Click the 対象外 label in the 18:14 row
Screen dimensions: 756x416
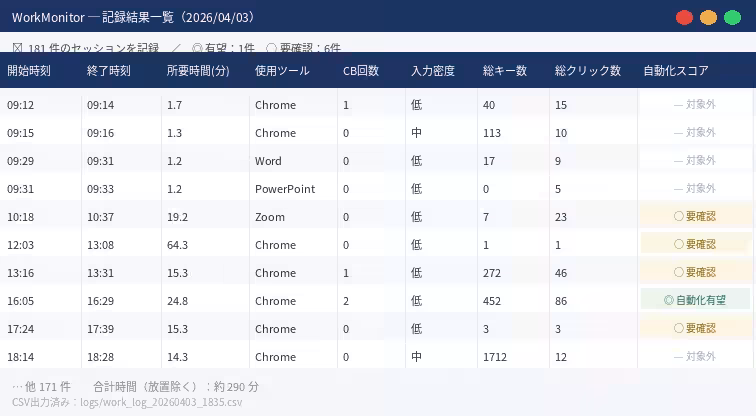(695, 356)
